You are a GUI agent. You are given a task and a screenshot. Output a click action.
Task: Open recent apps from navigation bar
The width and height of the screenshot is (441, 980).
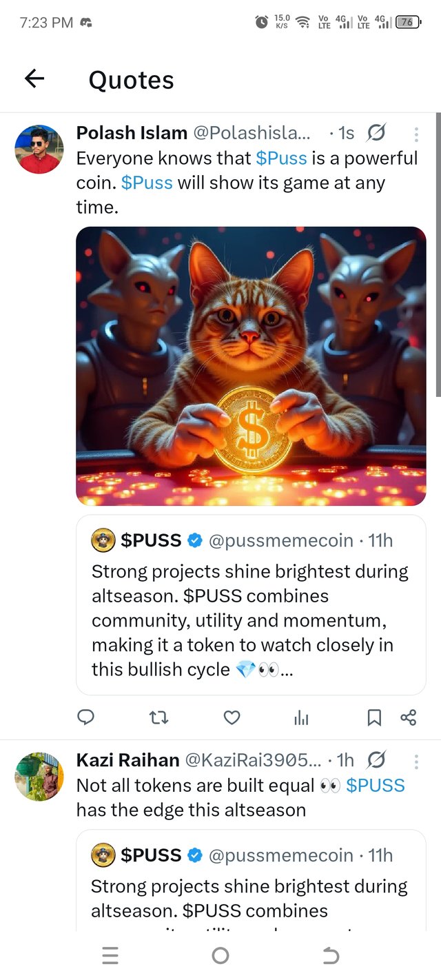click(110, 955)
